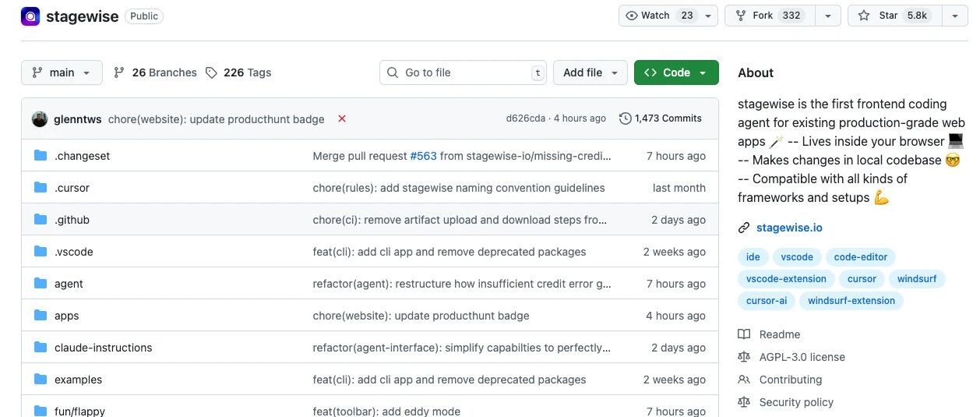Open the .github folder
The height and width of the screenshot is (417, 980).
click(72, 220)
